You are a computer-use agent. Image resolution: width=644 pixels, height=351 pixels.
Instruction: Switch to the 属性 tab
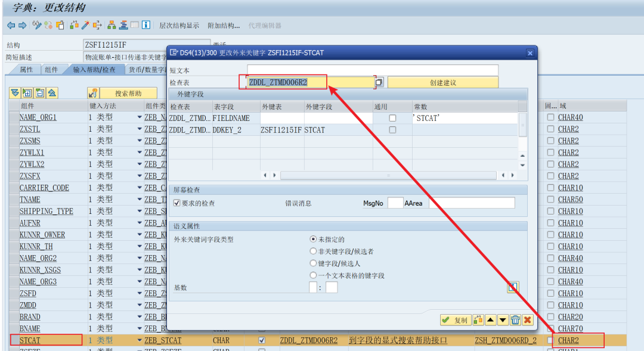pos(26,69)
